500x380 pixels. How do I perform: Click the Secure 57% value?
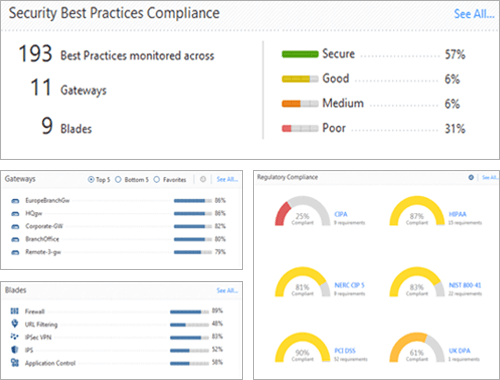(x=455, y=54)
